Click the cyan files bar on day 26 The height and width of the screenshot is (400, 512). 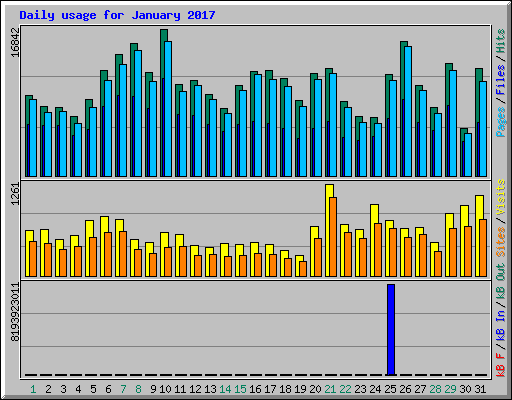click(x=408, y=111)
